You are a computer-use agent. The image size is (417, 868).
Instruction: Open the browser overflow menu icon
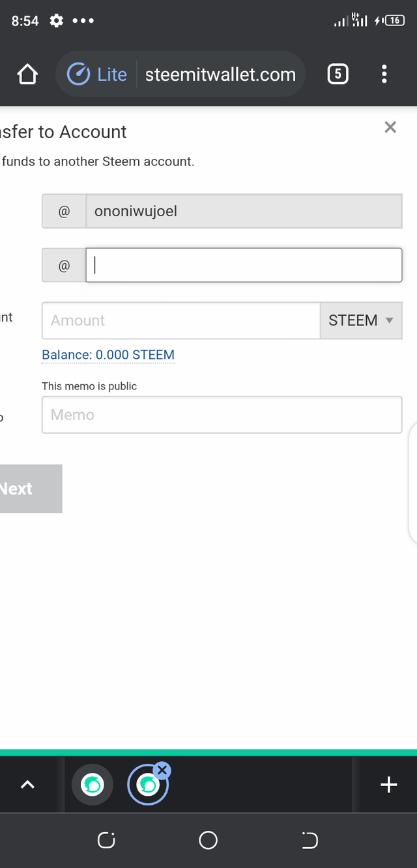pos(384,74)
